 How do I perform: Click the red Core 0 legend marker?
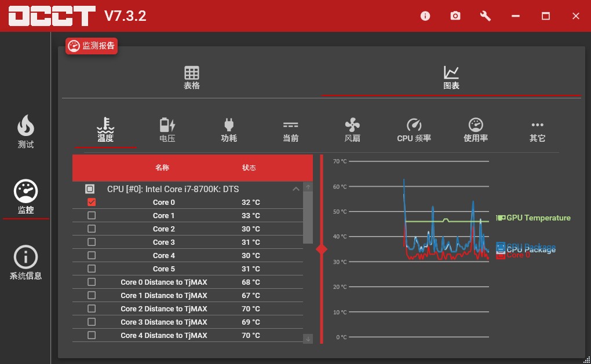(500, 256)
